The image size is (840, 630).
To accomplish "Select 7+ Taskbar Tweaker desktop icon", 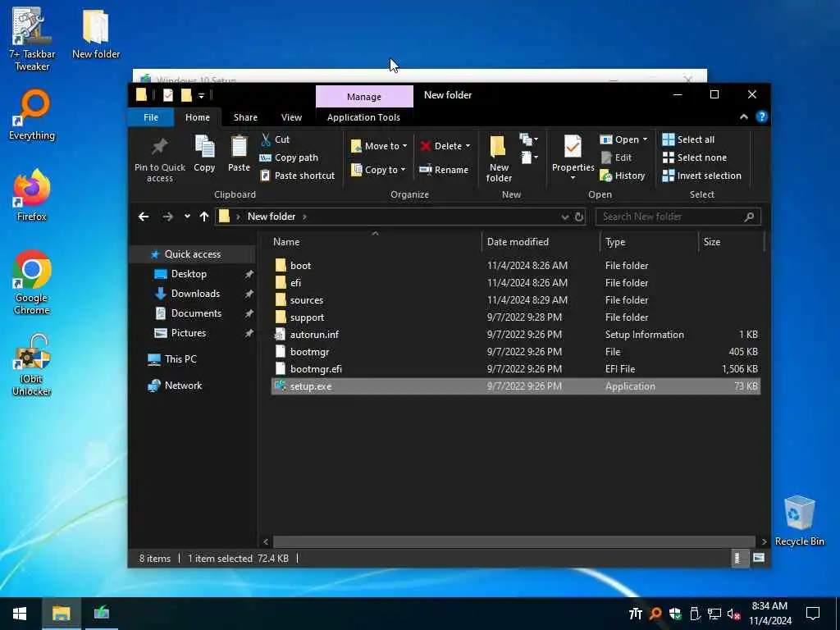I will coord(32,39).
